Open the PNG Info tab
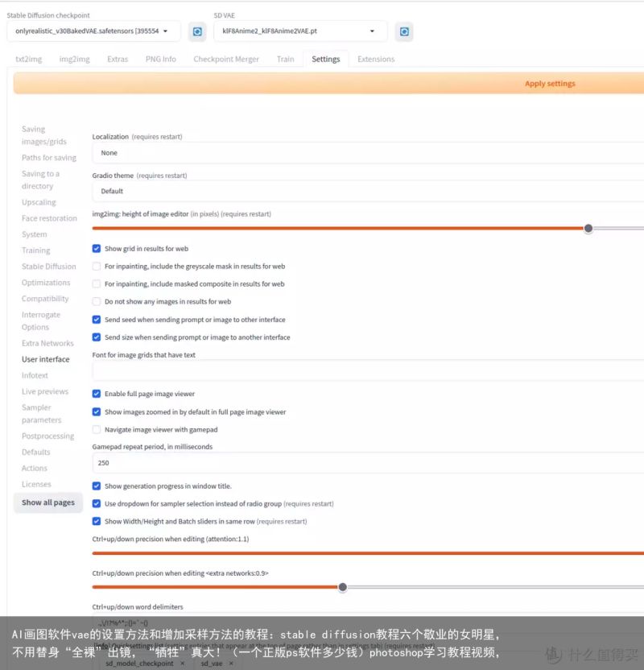The image size is (644, 670). tap(160, 59)
